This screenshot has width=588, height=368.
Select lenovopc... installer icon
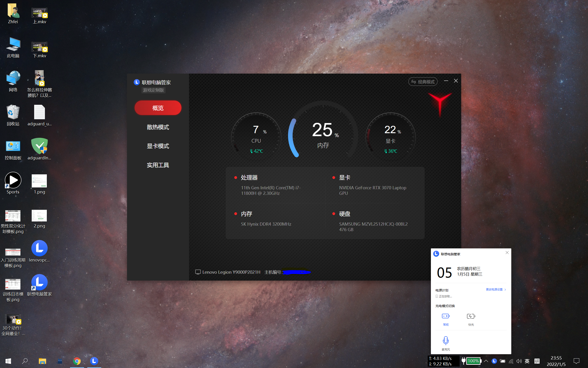(39, 251)
